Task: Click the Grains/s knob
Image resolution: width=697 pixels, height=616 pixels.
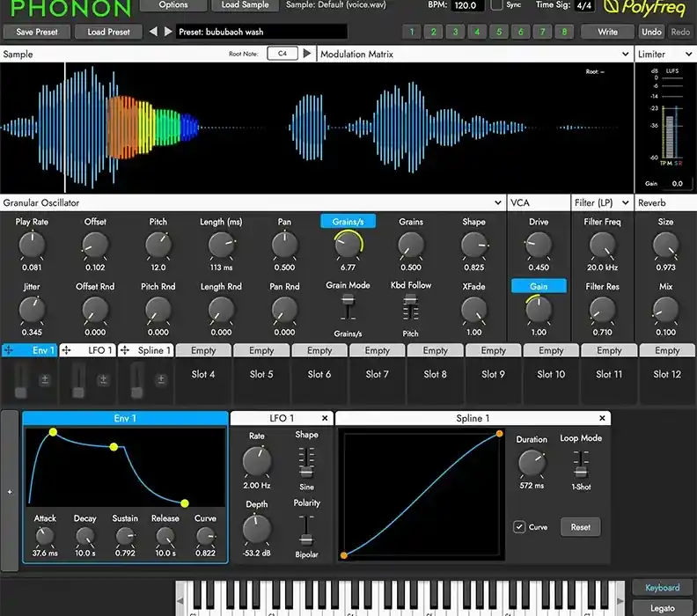Action: tap(348, 245)
